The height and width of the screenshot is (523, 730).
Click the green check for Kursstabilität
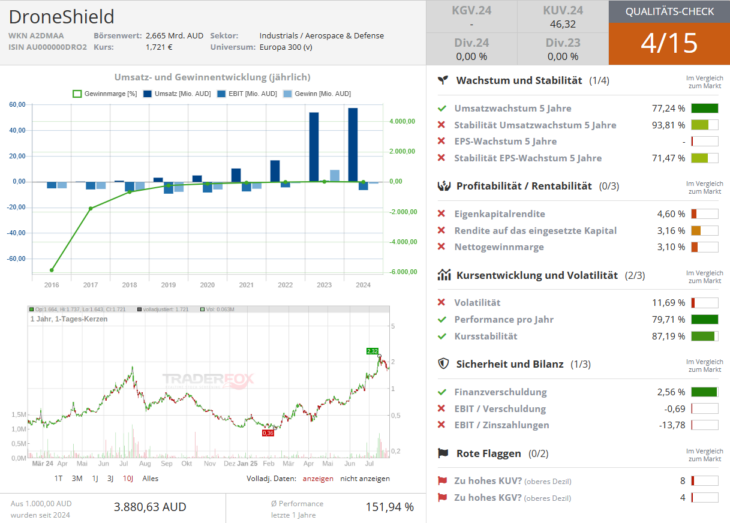(x=442, y=336)
